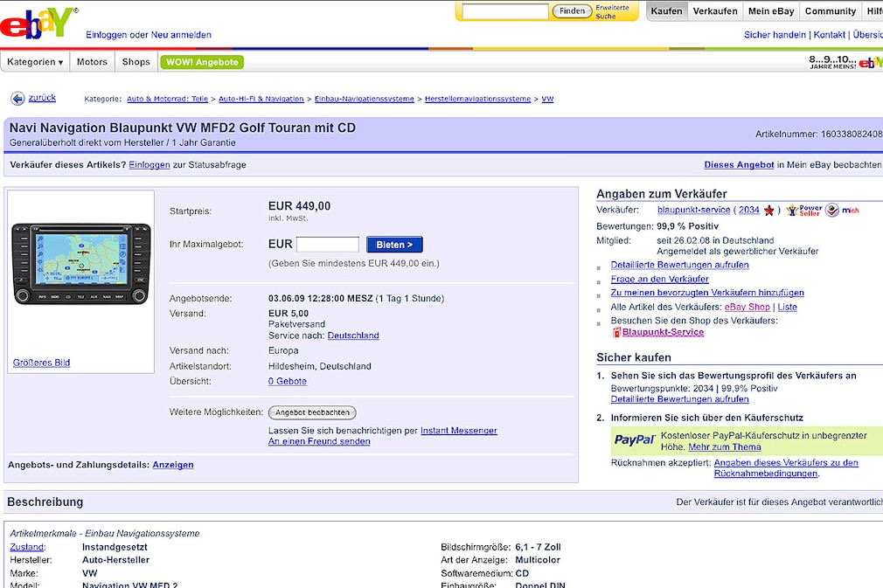Click the EUR 449,00 start price
This screenshot has width=883, height=588.
click(x=300, y=206)
